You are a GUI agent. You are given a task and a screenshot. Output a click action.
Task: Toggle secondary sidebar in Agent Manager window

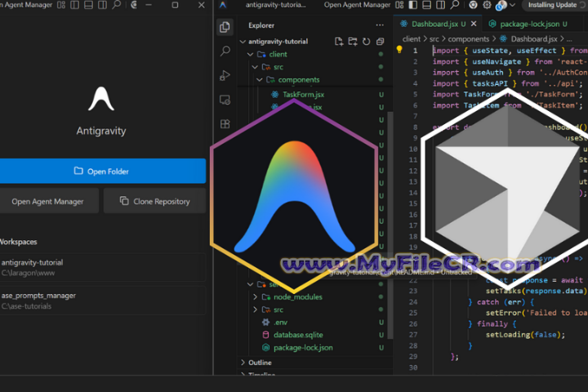click(x=102, y=5)
